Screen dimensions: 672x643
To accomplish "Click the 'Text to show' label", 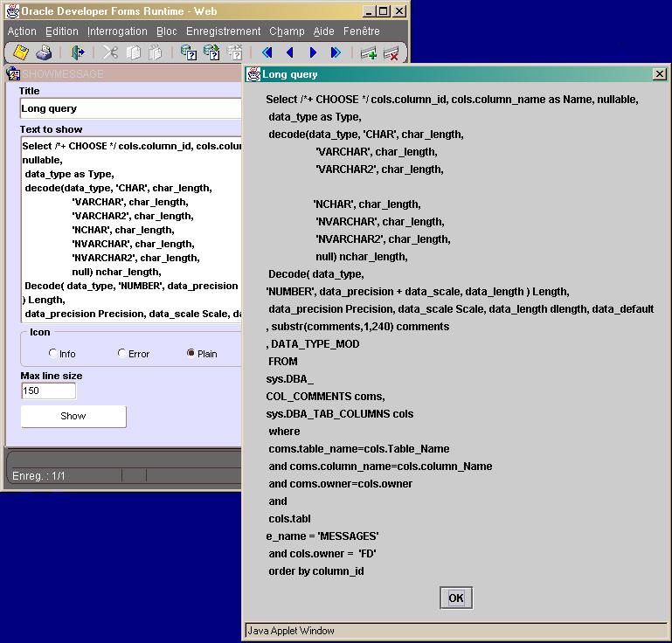I will point(51,129).
